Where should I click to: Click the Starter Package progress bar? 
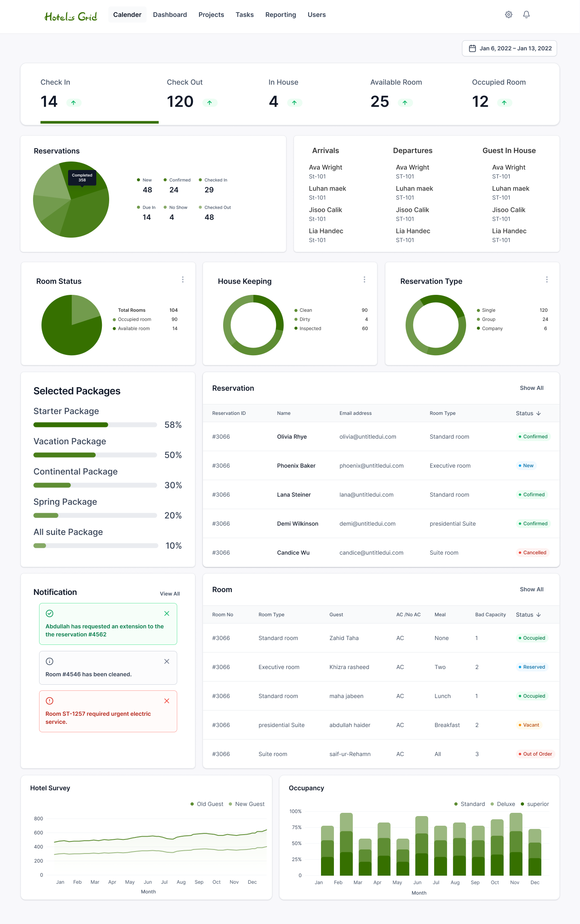pyautogui.click(x=95, y=425)
